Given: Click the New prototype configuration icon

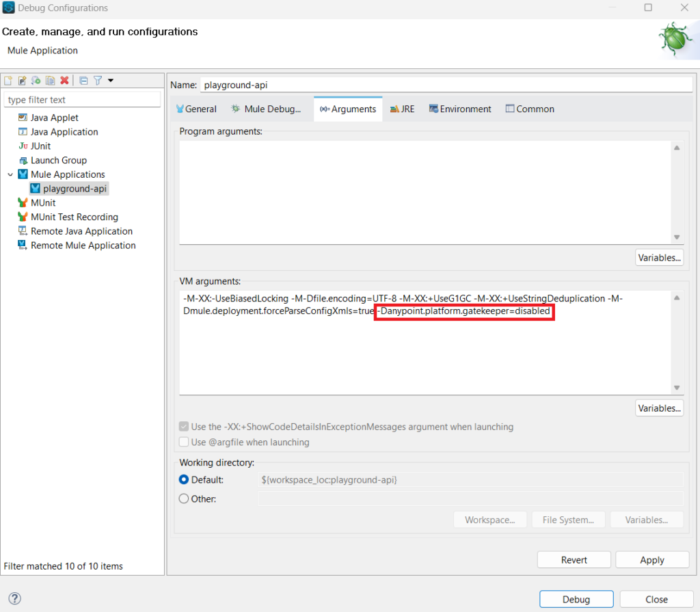Looking at the screenshot, I should 22,81.
